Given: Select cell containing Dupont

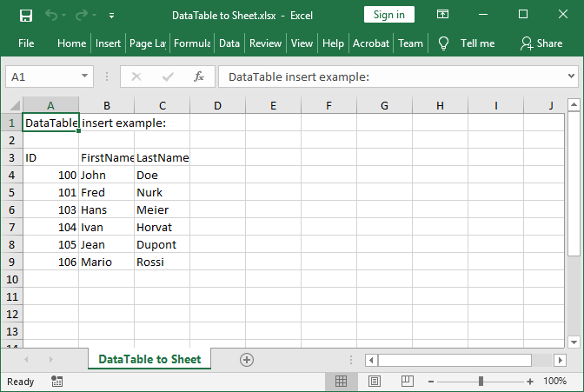Looking at the screenshot, I should click(x=162, y=244).
